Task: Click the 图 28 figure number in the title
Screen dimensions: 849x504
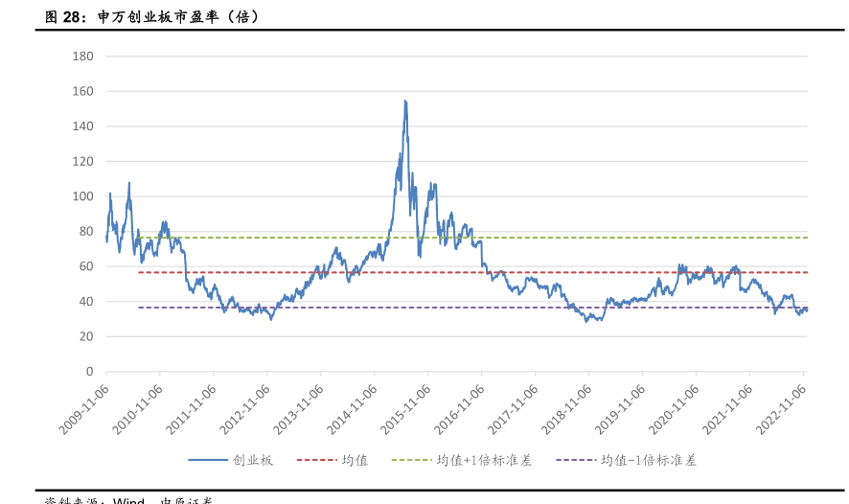Action: [63, 16]
